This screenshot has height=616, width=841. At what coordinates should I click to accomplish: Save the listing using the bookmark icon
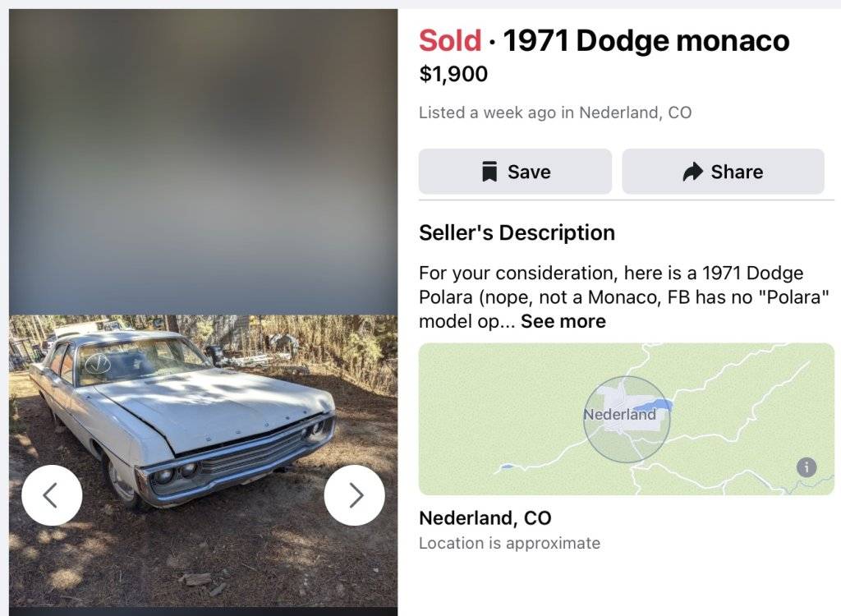pyautogui.click(x=490, y=172)
